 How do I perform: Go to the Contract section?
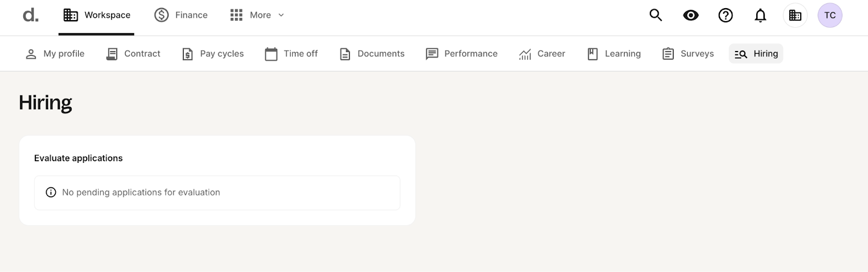133,54
